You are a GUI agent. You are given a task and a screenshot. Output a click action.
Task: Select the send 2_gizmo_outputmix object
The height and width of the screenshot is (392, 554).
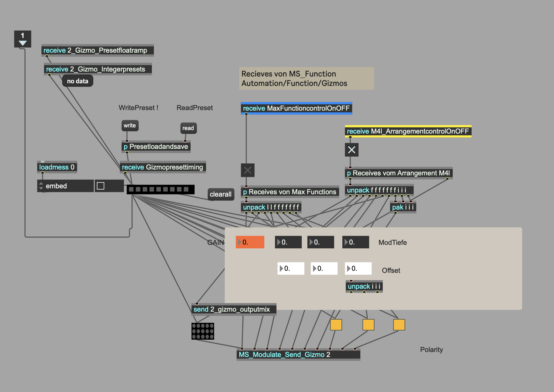[x=234, y=309]
